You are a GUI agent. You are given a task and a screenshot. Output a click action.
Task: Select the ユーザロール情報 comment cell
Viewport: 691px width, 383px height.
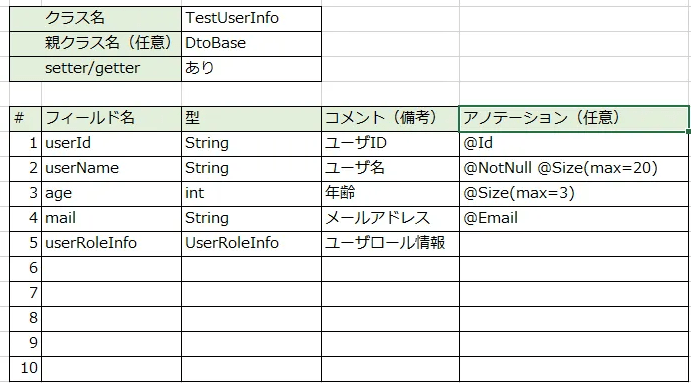point(390,244)
